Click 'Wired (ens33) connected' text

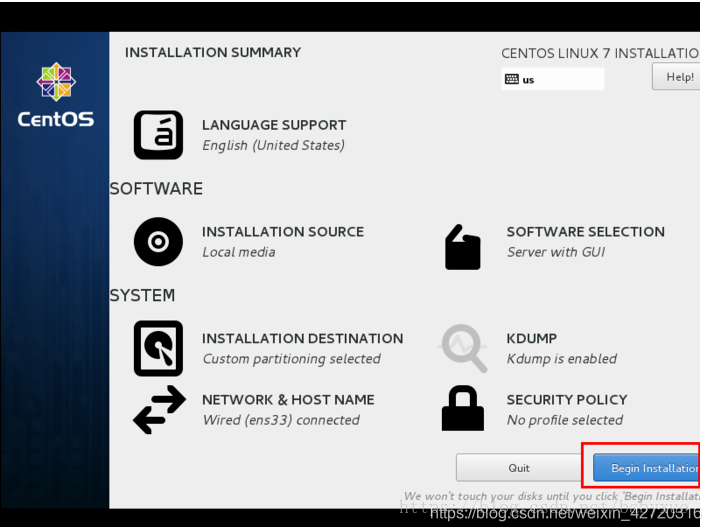(x=281, y=420)
